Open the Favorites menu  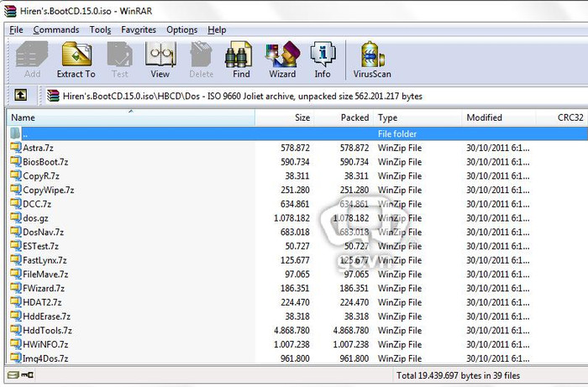point(139,30)
